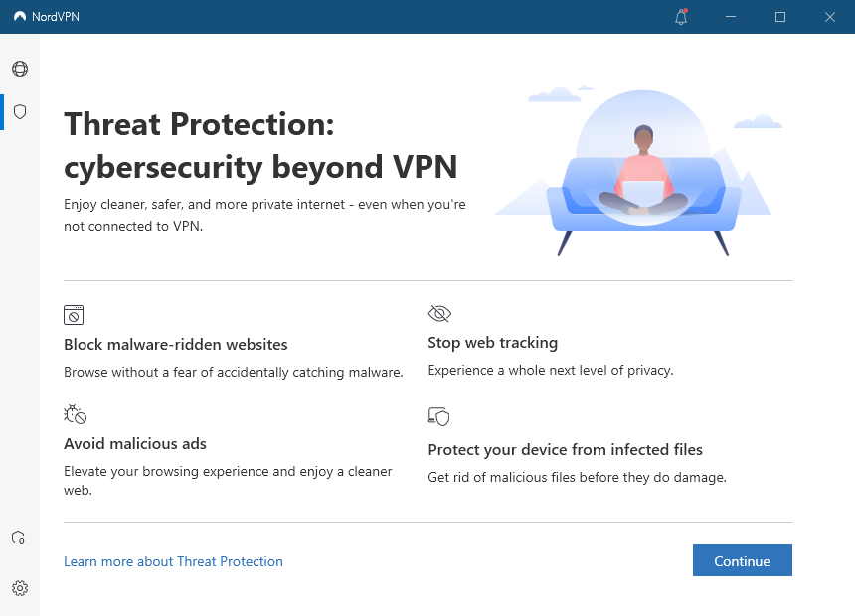Click the 'Threat Protection: cybersecurity beyond VPN' heading
This screenshot has width=855, height=616.
click(x=259, y=145)
